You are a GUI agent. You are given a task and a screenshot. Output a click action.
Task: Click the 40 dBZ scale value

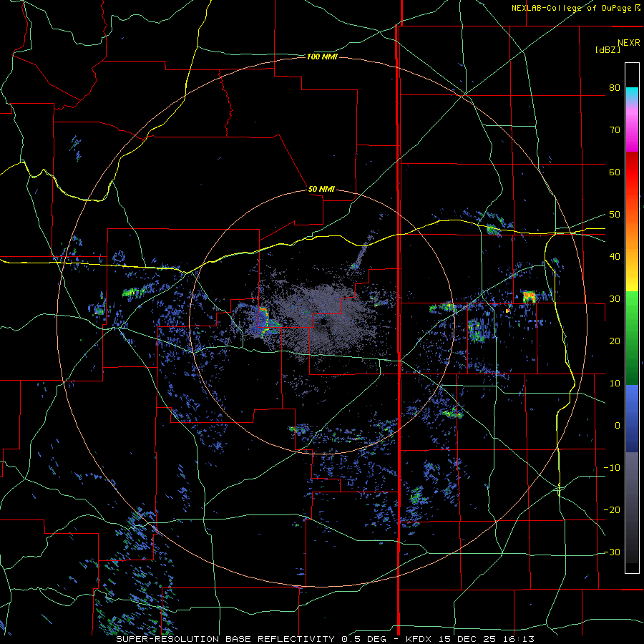pos(615,257)
